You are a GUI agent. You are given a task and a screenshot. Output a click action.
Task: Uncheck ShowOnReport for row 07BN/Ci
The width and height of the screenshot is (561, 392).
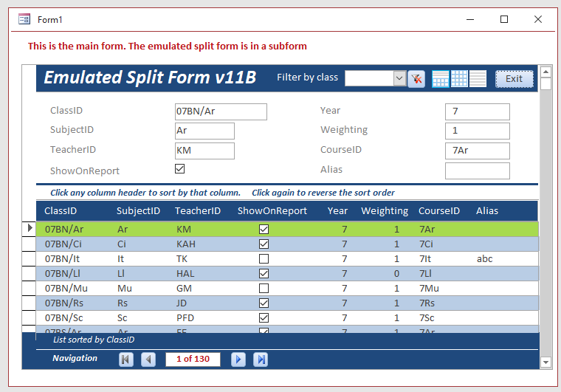(264, 244)
